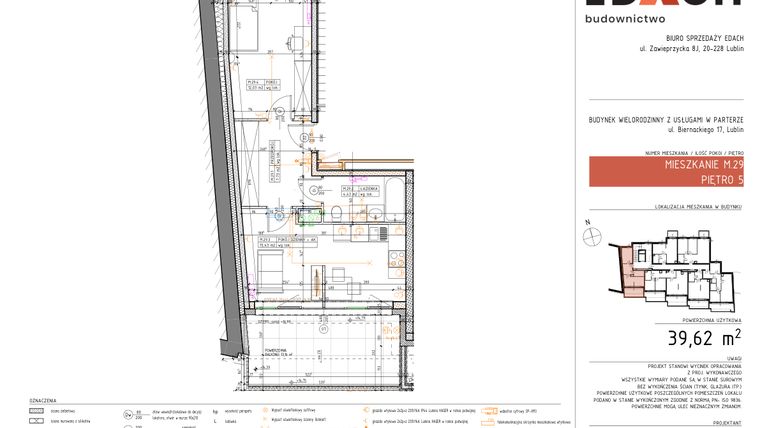Select the UWAGI notes heading
This screenshot has width=760, height=428.
pos(734,359)
